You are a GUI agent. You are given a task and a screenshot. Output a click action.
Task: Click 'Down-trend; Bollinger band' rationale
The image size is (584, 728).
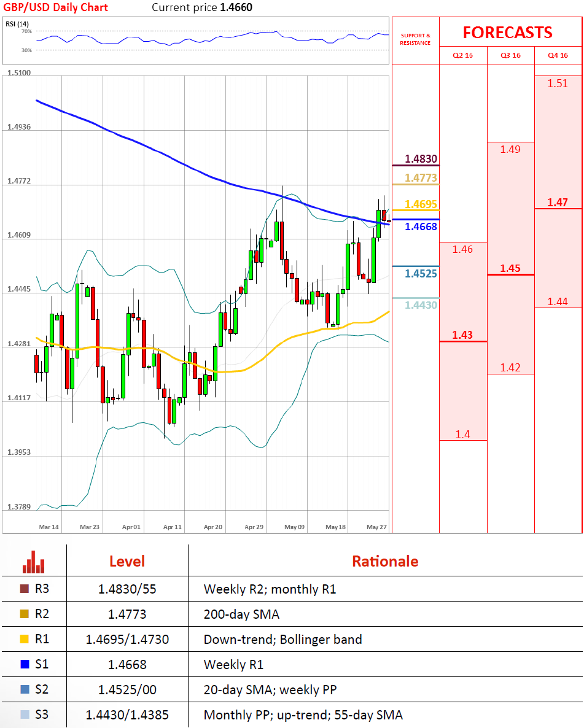pyautogui.click(x=283, y=640)
